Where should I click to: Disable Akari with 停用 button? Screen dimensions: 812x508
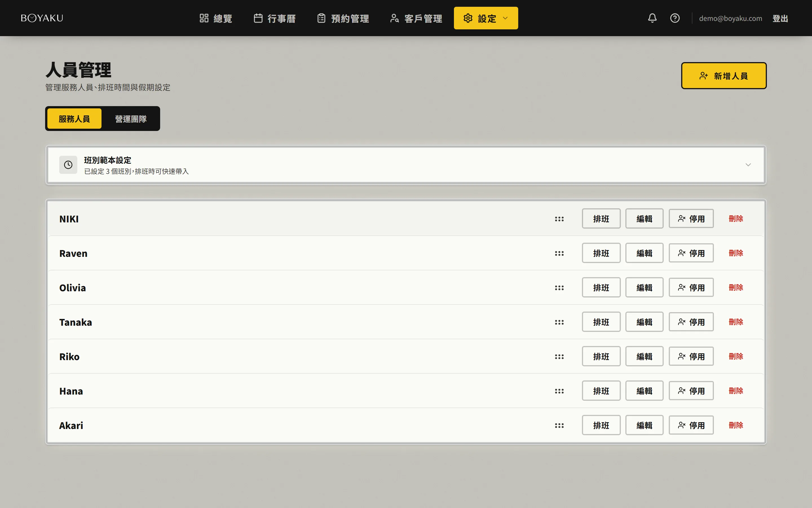691,425
